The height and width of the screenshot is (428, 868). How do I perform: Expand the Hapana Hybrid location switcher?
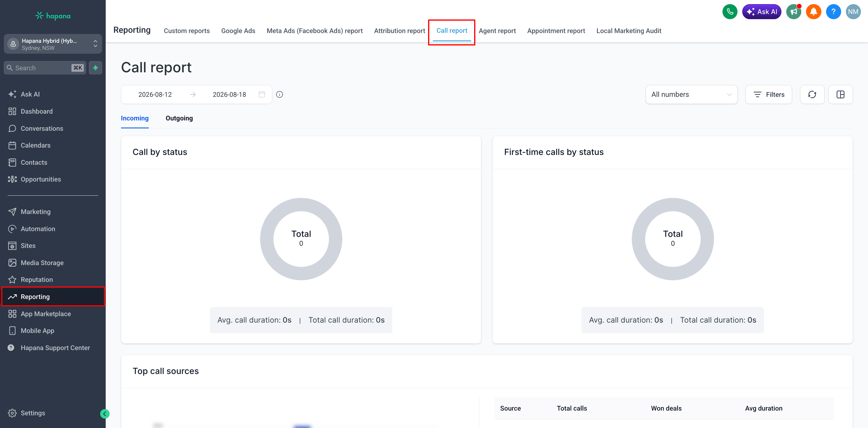pyautogui.click(x=53, y=44)
